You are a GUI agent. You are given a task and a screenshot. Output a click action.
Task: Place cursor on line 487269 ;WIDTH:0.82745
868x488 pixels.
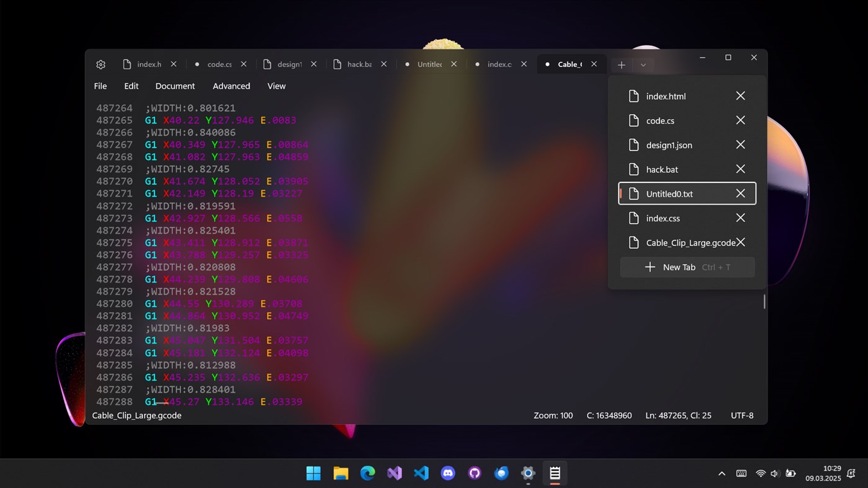tap(187, 169)
